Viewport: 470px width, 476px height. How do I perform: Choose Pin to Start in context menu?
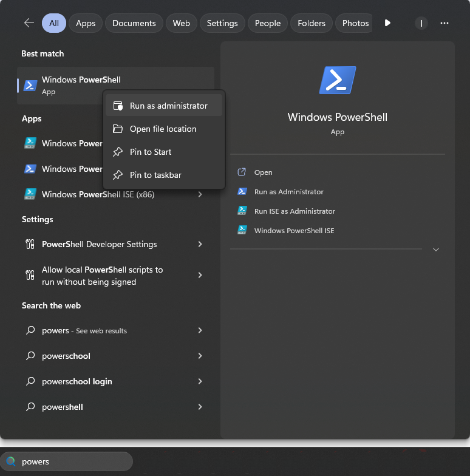pyautogui.click(x=164, y=152)
